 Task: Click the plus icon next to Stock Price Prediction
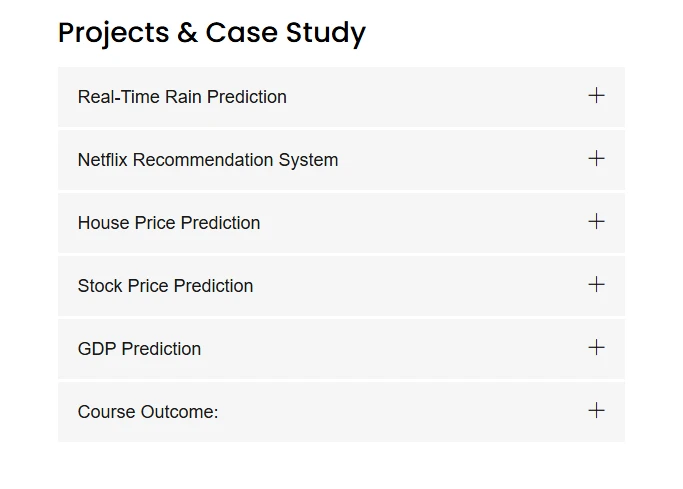coord(596,285)
